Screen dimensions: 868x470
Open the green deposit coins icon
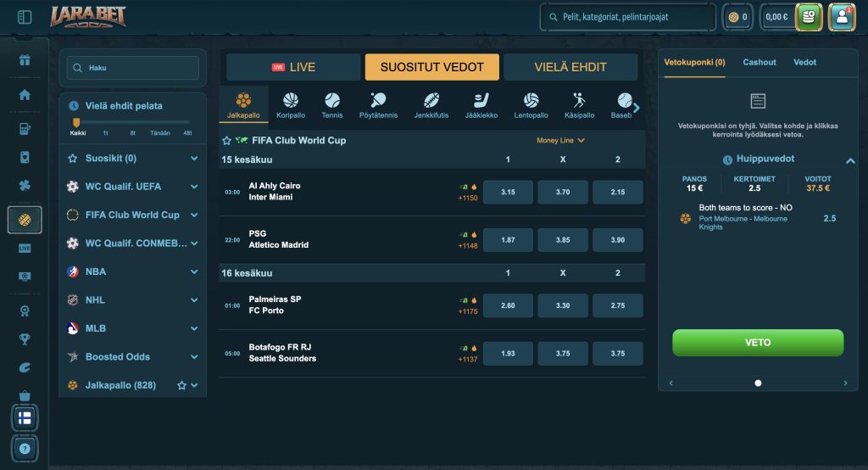(x=808, y=17)
